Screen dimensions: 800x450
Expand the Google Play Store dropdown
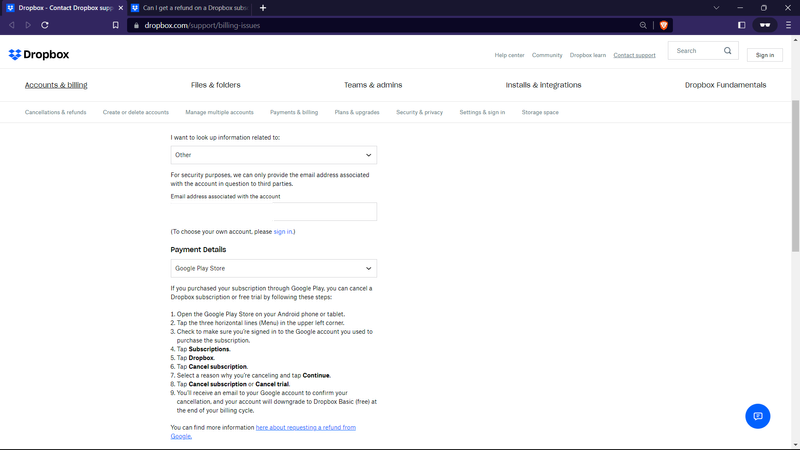[x=273, y=269]
